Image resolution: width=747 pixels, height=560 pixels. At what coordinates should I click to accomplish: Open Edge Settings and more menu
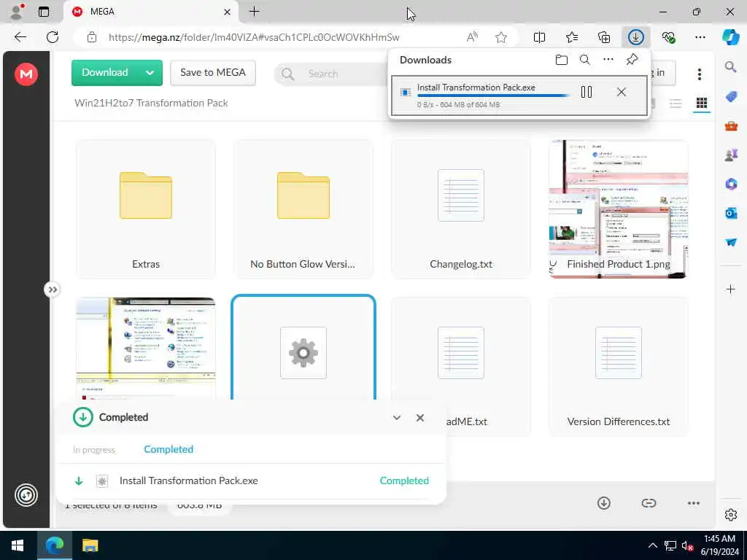(700, 37)
